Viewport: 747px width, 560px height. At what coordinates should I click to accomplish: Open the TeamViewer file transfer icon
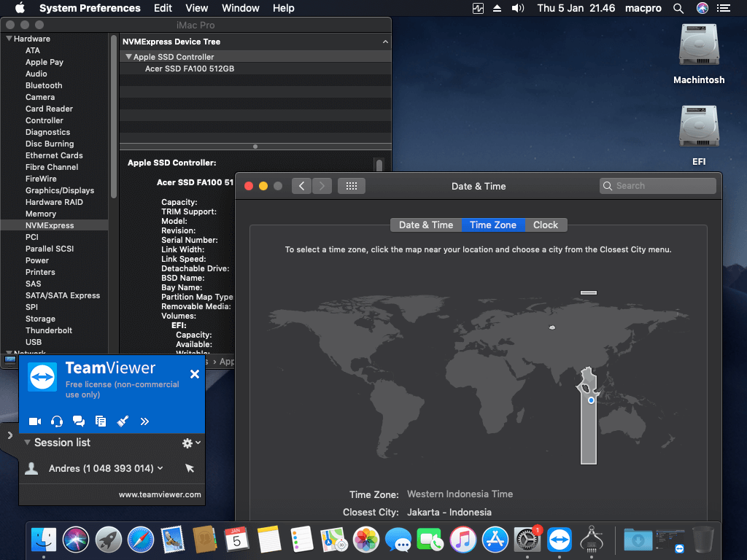[x=101, y=421]
